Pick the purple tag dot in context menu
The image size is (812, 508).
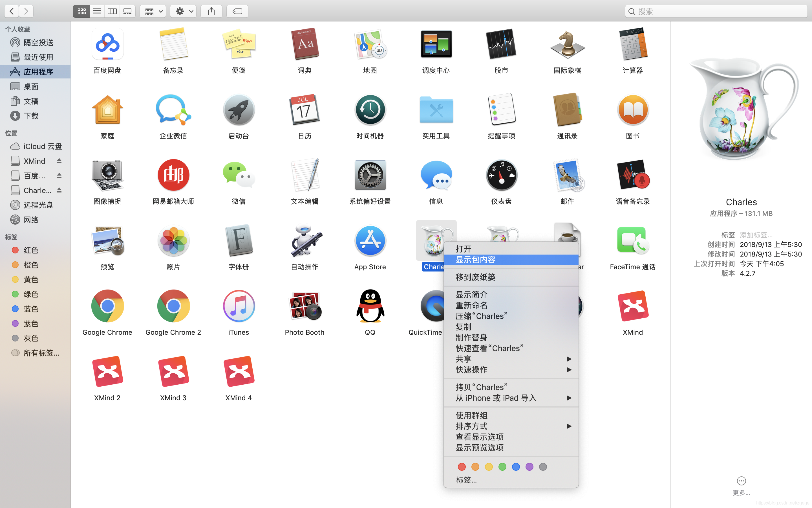coord(529,467)
